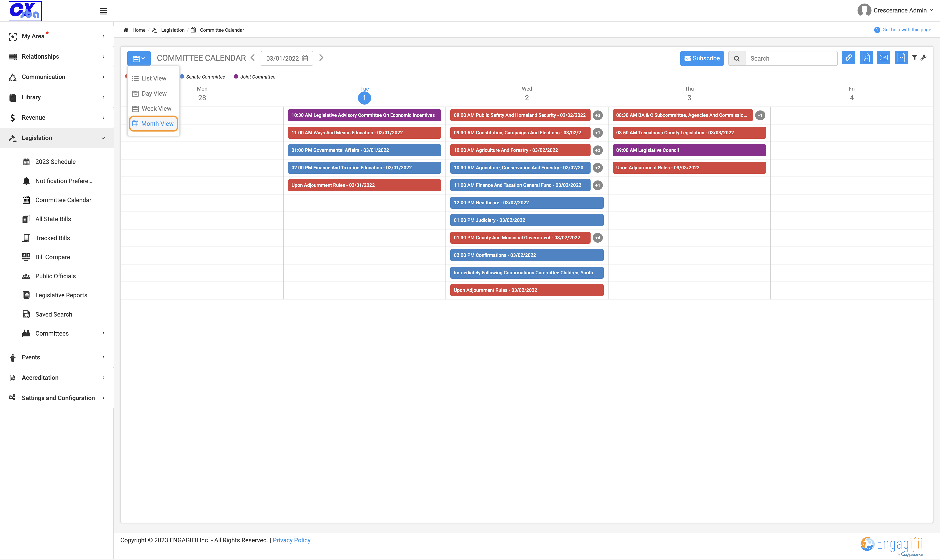Viewport: 940px width, 560px height.
Task: Open the wrench settings tool
Action: [924, 57]
